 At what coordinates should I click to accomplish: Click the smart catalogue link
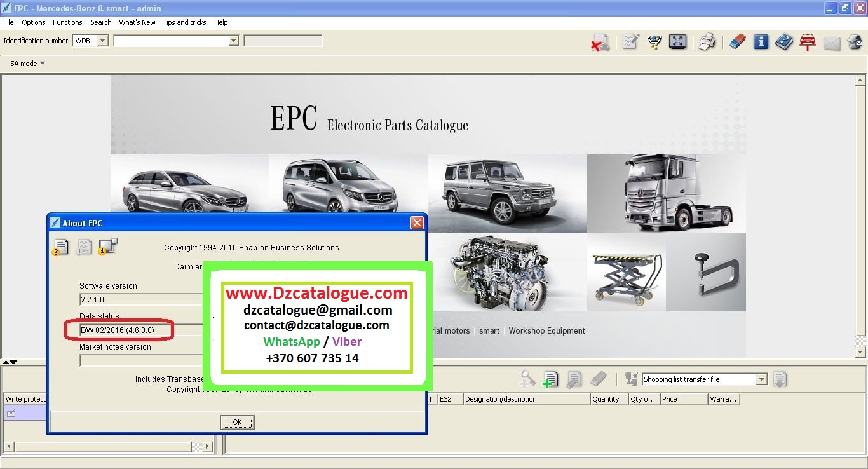click(489, 330)
